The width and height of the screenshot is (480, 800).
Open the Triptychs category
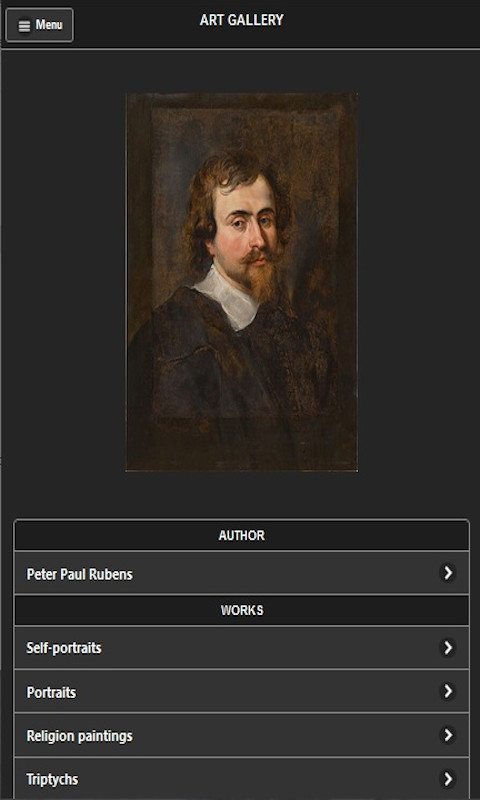pos(241,779)
